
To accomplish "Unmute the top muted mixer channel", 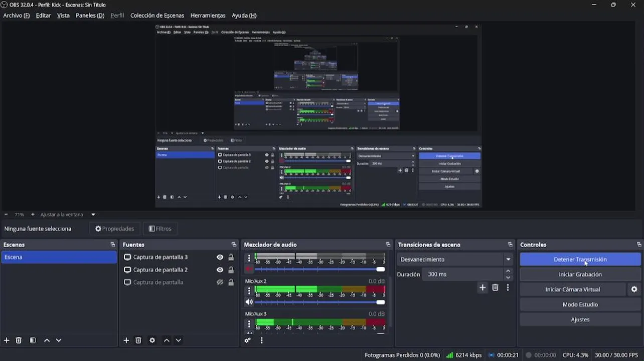I will 249,269.
